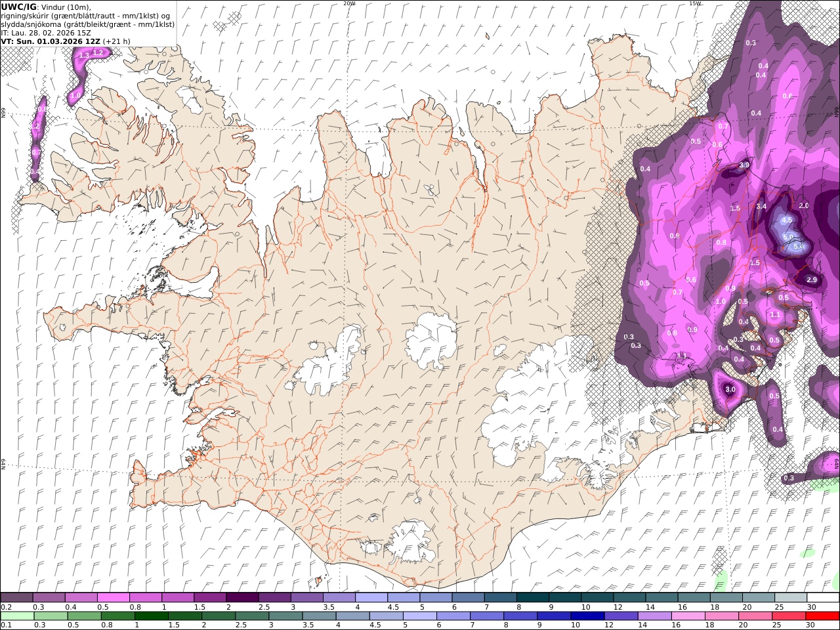Pick the lavender top-row swatch between 4 and 4.5
840x630 pixels.
click(371, 598)
